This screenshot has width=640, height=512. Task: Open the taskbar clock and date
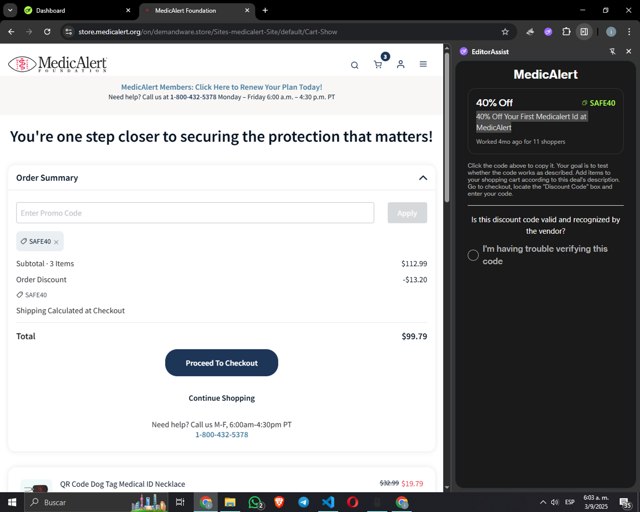pos(596,502)
